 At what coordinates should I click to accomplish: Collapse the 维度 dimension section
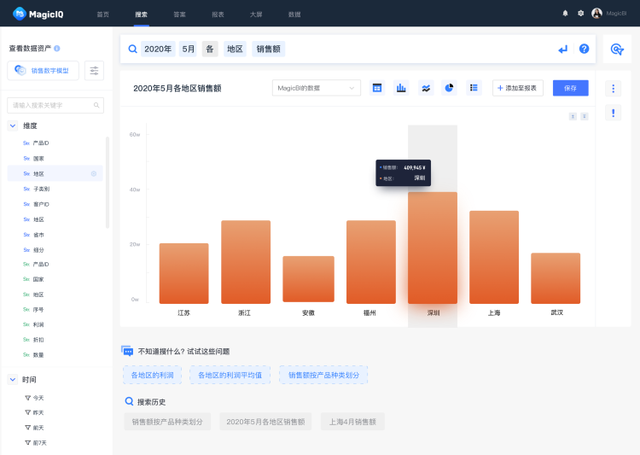(x=13, y=126)
